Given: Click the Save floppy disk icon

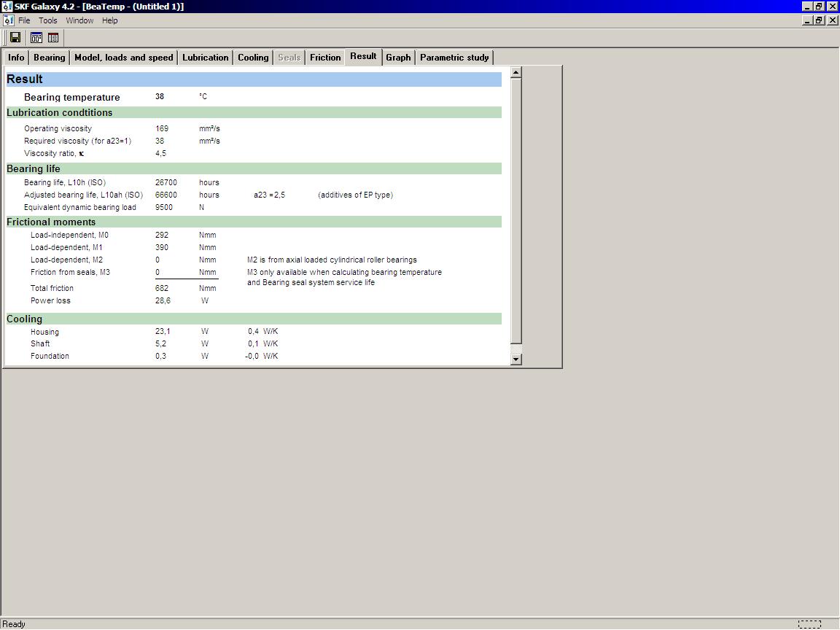Looking at the screenshot, I should [x=15, y=38].
